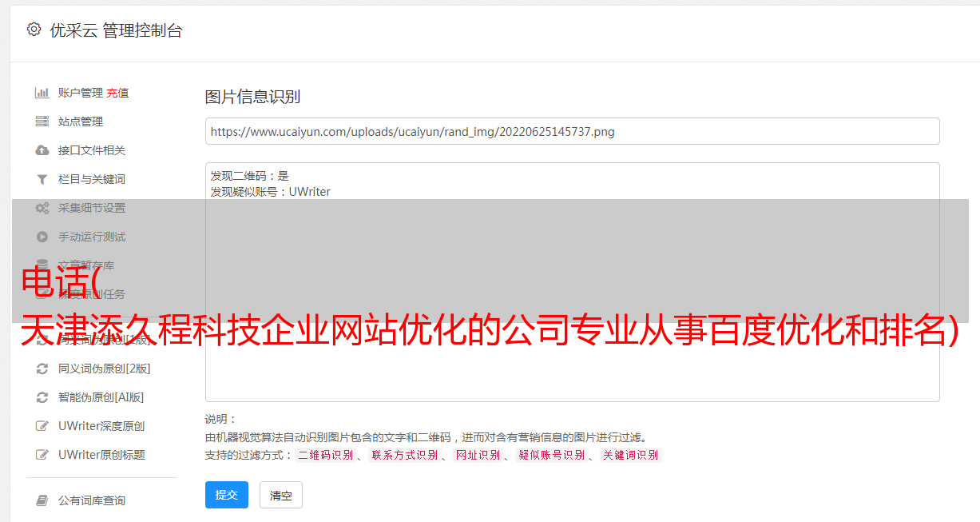Open 账户管理 via its bar chart icon
This screenshot has width=980, height=522.
[x=42, y=93]
